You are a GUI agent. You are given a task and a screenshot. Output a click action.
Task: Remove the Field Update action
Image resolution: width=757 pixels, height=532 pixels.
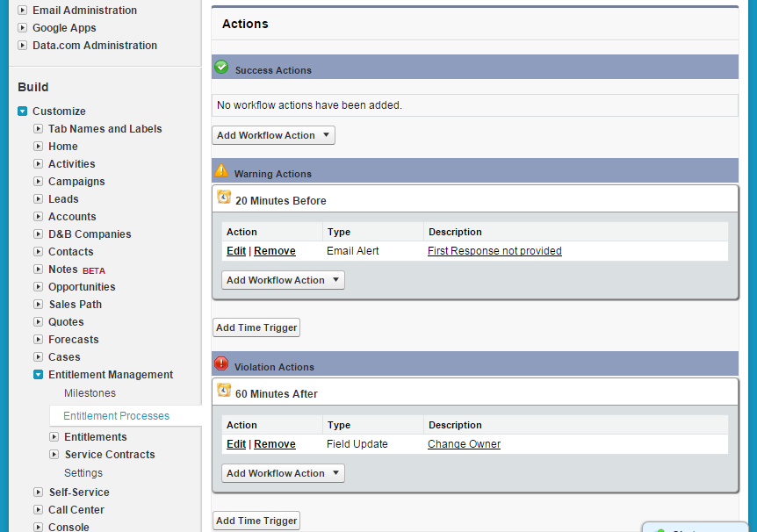pyautogui.click(x=275, y=444)
